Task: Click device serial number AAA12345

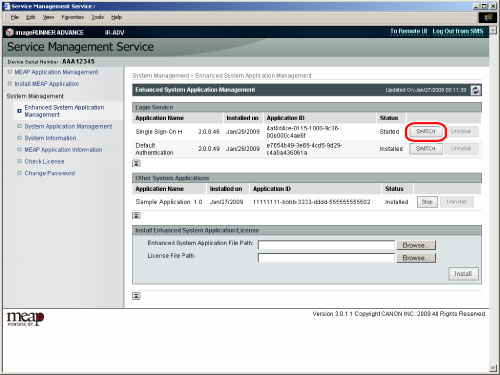Action: point(78,61)
